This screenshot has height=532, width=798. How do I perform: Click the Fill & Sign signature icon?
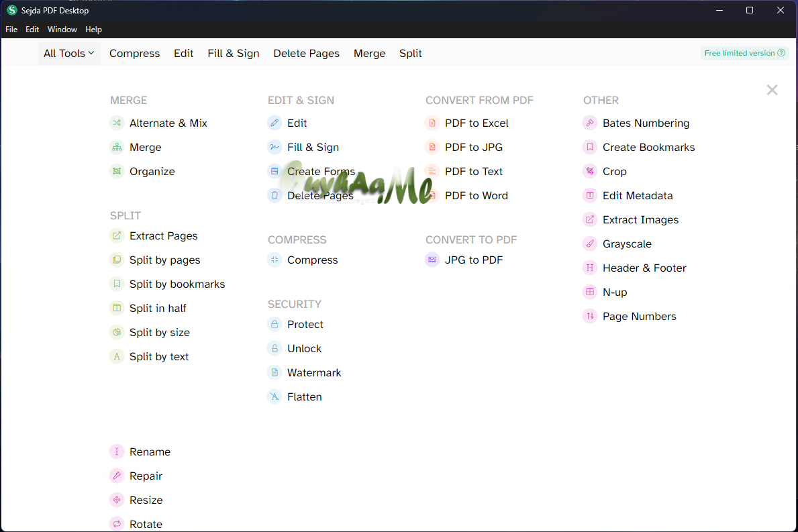[x=275, y=147]
